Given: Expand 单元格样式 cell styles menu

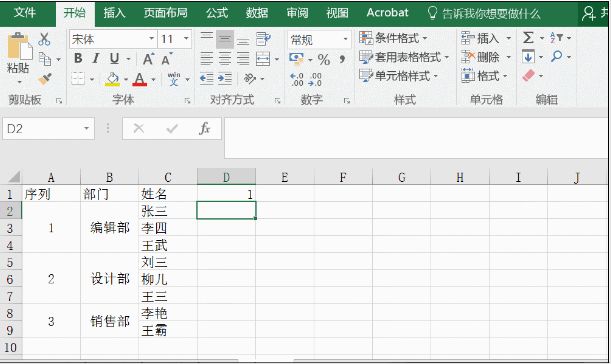Looking at the screenshot, I should tap(398, 76).
